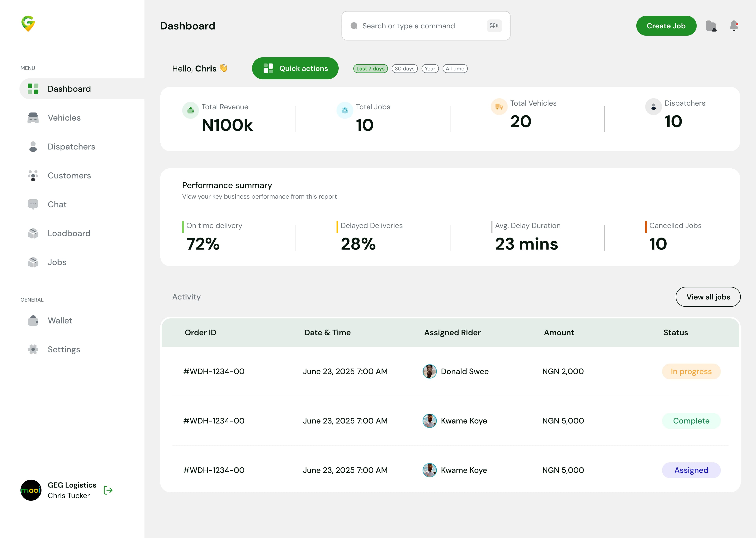Click the logout icon next to GEG Logistics

tap(108, 490)
